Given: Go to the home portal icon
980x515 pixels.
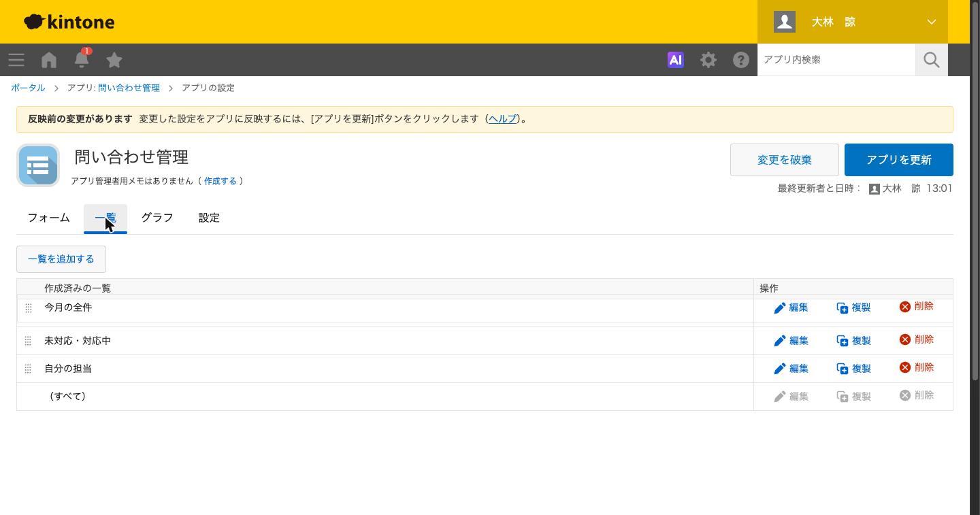Looking at the screenshot, I should [x=49, y=60].
